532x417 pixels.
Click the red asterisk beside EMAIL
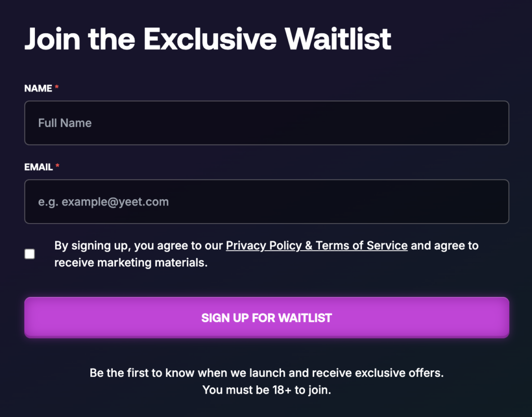(x=58, y=167)
